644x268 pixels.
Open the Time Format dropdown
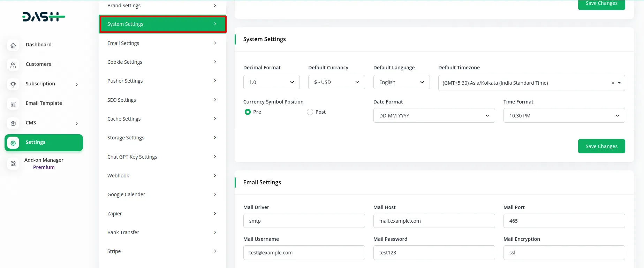(564, 116)
